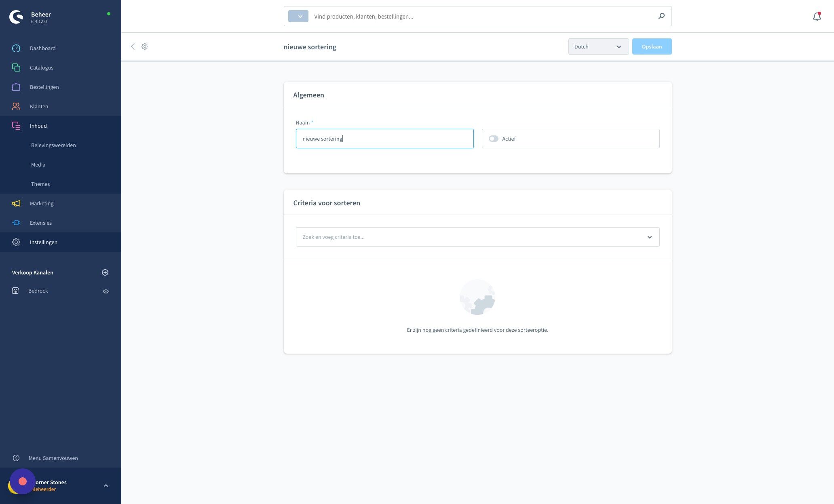This screenshot has width=834, height=504.
Task: Enable the Actief toggle
Action: pos(494,139)
